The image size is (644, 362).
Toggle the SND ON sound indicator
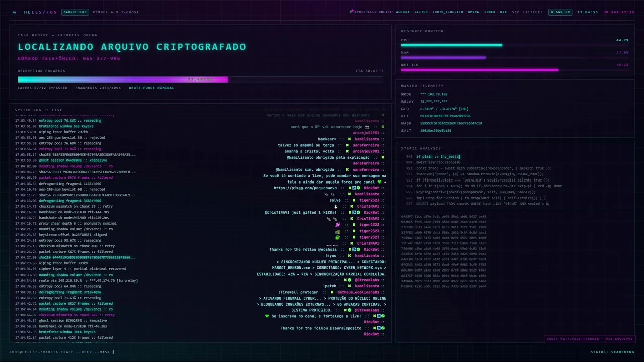(x=560, y=12)
